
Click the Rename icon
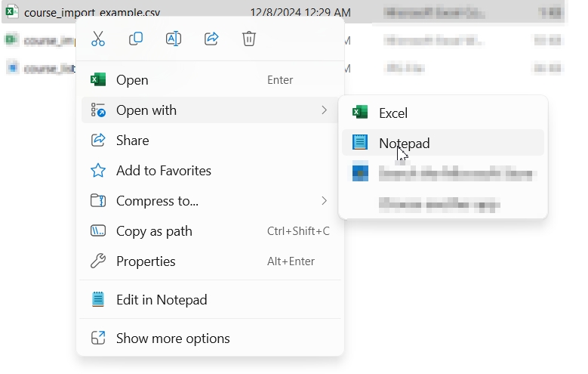[174, 39]
